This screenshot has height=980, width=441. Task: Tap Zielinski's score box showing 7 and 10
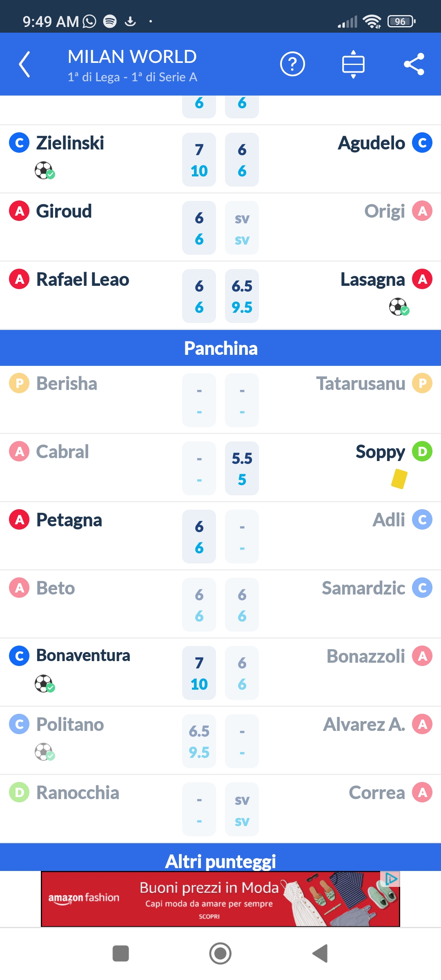tap(199, 160)
